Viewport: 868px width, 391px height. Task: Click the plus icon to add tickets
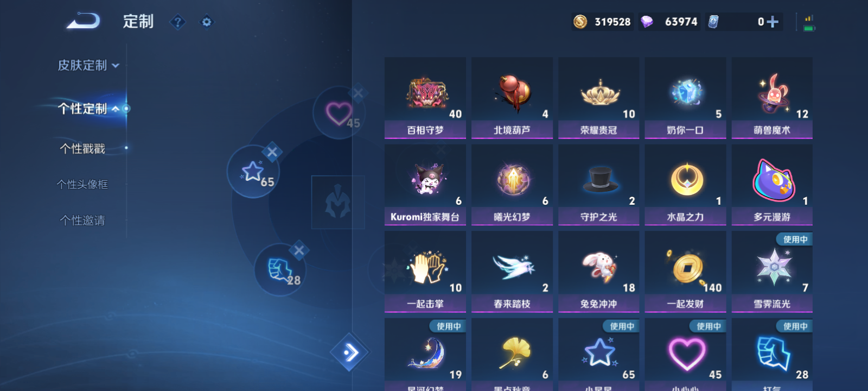[x=773, y=22]
